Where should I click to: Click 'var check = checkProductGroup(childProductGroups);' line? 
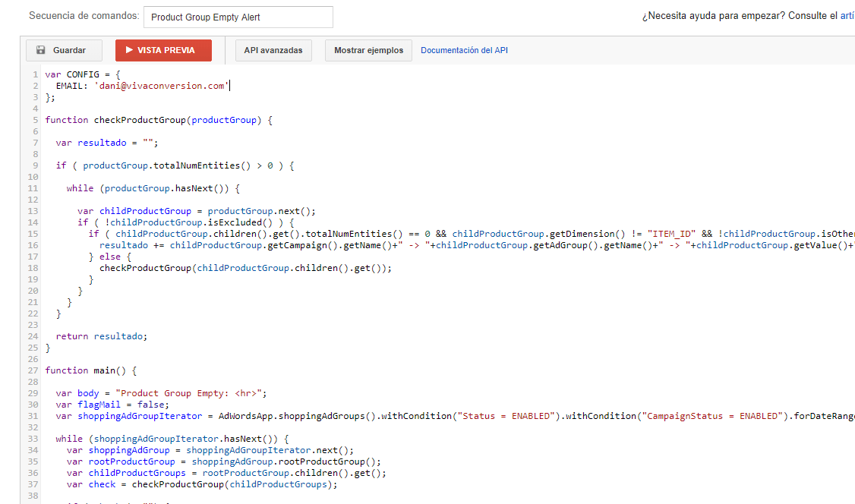(202, 485)
